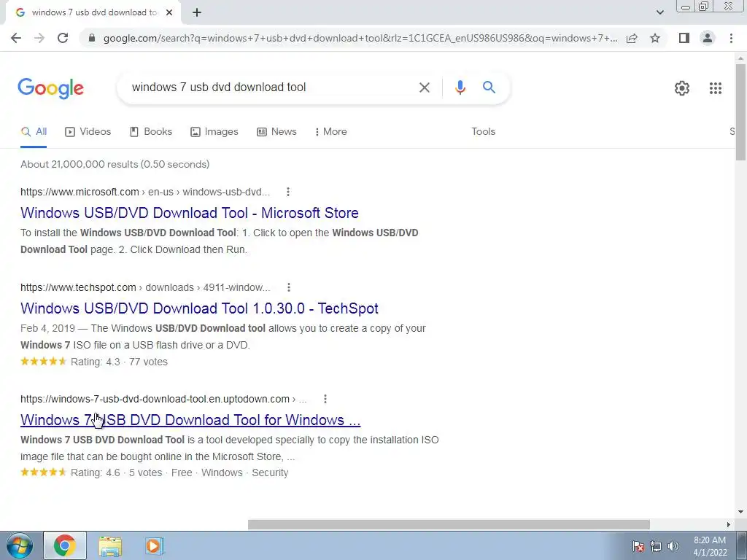747x560 pixels.
Task: Click the network tray icon
Action: click(656, 547)
